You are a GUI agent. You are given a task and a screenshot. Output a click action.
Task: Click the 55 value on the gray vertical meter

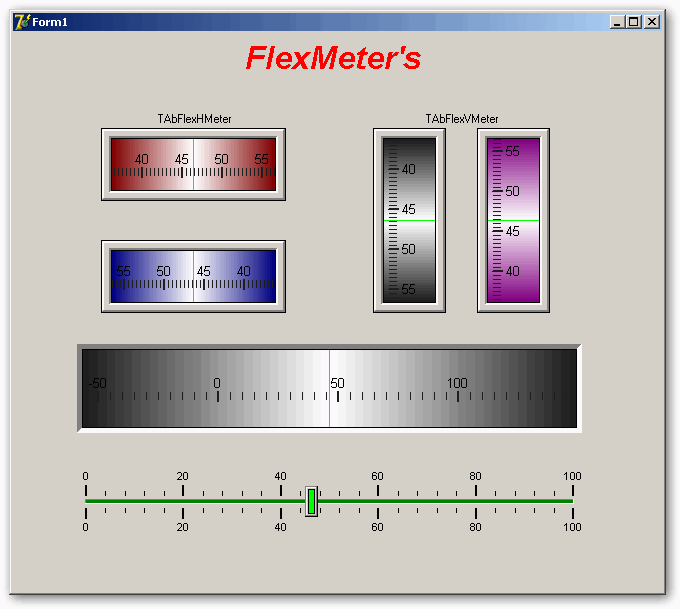[409, 289]
